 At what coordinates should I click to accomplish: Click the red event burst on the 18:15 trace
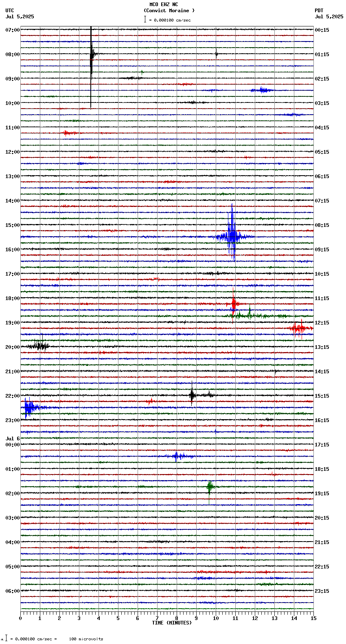pos(234,303)
